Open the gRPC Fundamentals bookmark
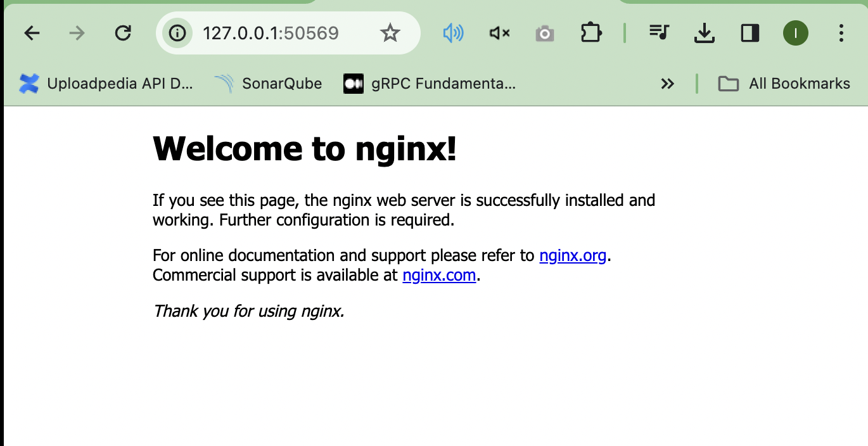 [x=430, y=84]
